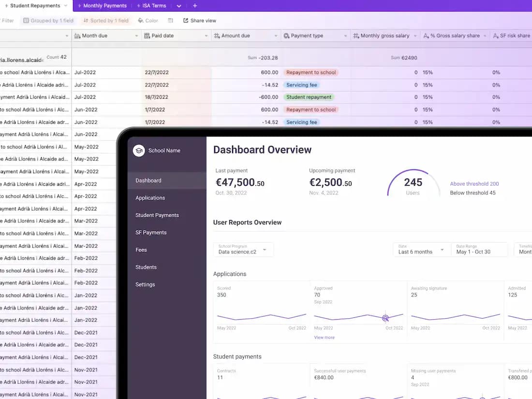Open the Color paint bucket option
The image size is (532, 399).
tap(141, 21)
